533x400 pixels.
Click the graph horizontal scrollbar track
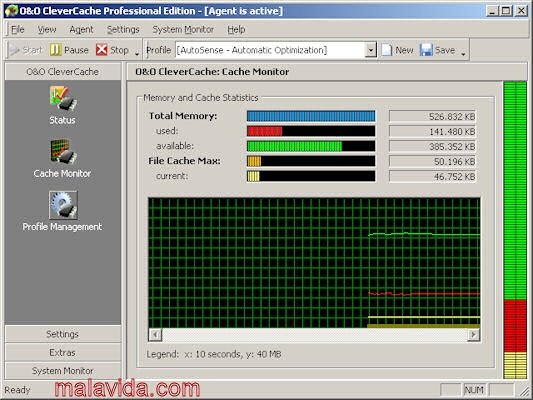[314, 335]
